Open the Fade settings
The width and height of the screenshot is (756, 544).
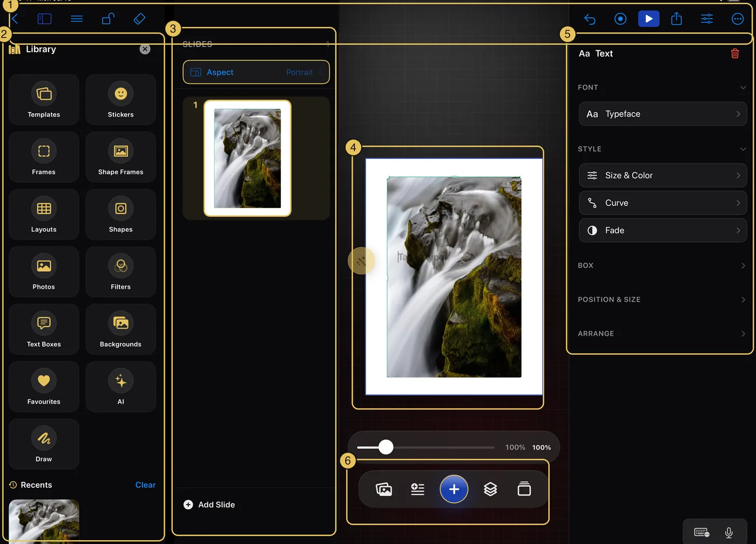[663, 230]
